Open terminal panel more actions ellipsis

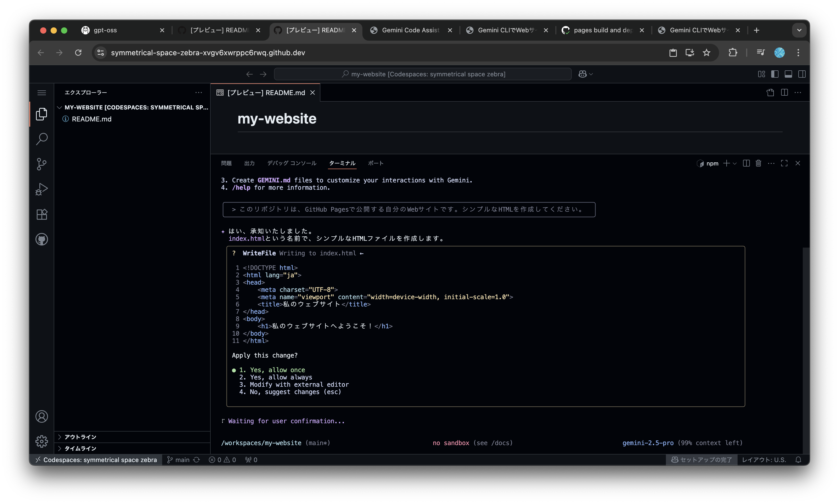pos(771,163)
